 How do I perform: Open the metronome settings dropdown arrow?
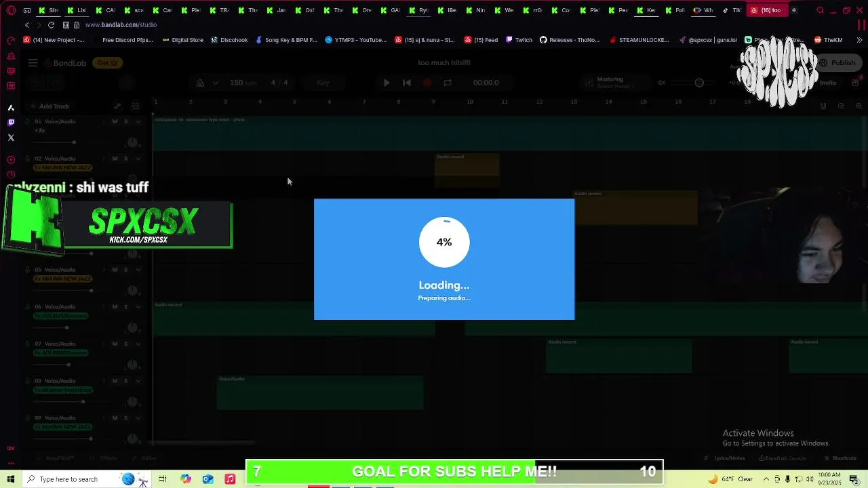(215, 83)
